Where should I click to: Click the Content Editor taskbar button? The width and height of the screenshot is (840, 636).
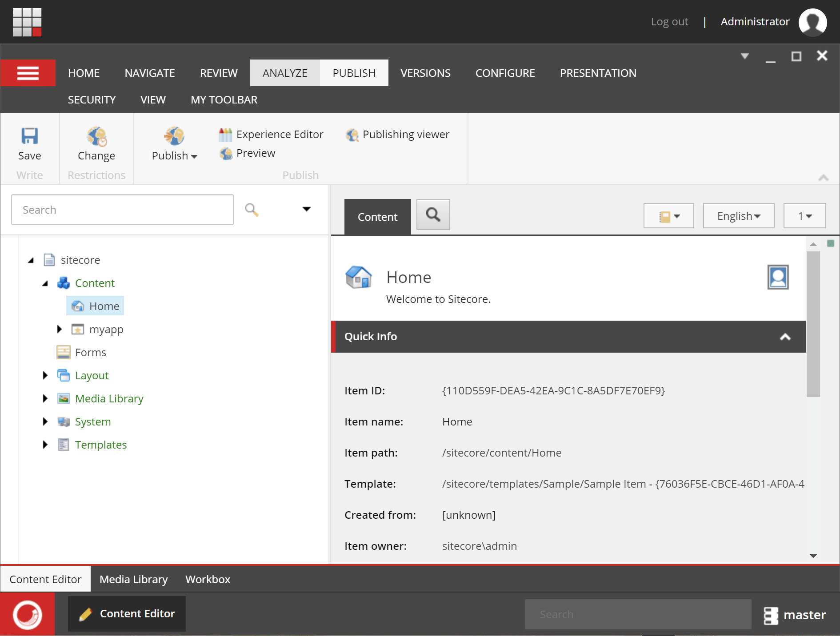coord(127,614)
